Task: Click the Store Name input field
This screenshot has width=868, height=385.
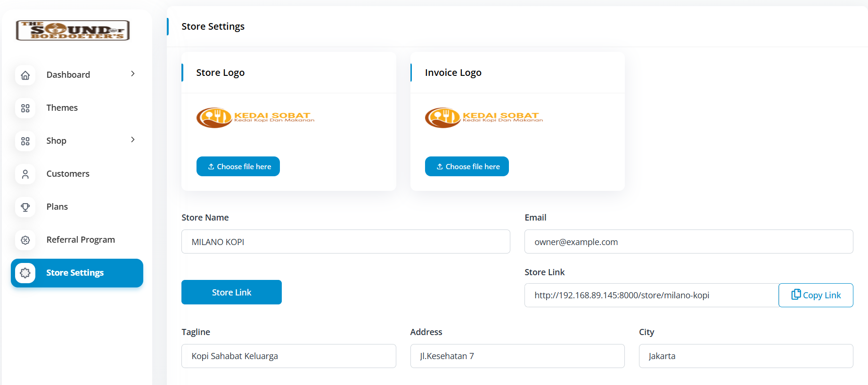Action: tap(346, 242)
